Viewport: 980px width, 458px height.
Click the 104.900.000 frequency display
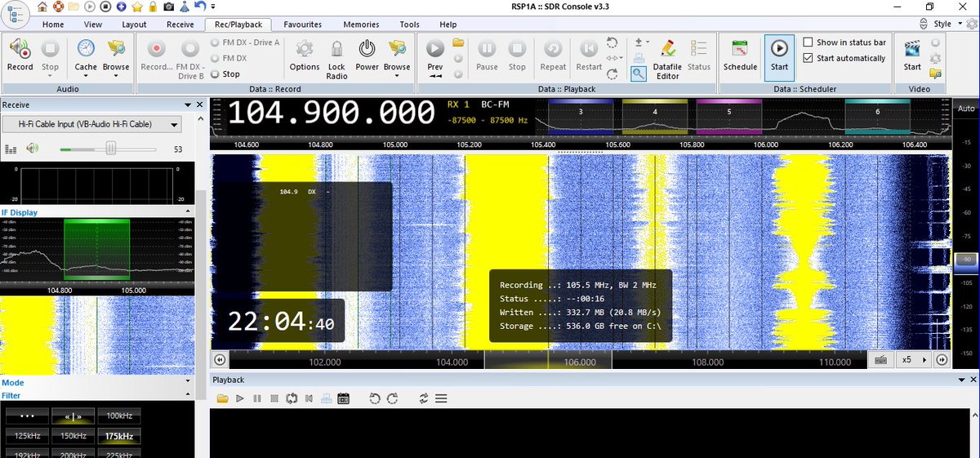coord(331,113)
